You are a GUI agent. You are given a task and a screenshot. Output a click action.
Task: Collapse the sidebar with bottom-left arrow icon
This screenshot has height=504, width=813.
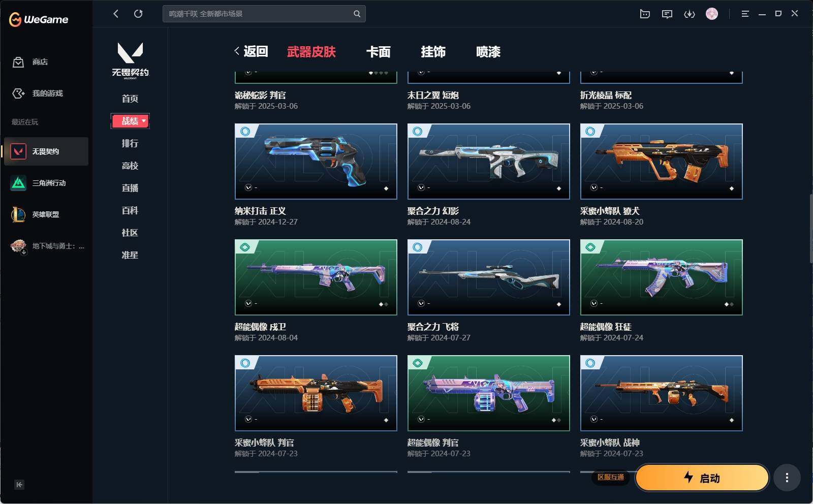(x=19, y=485)
